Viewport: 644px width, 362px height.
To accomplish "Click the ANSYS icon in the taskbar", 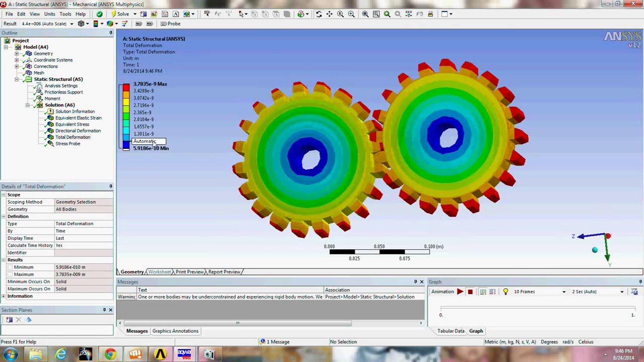I will 160,354.
